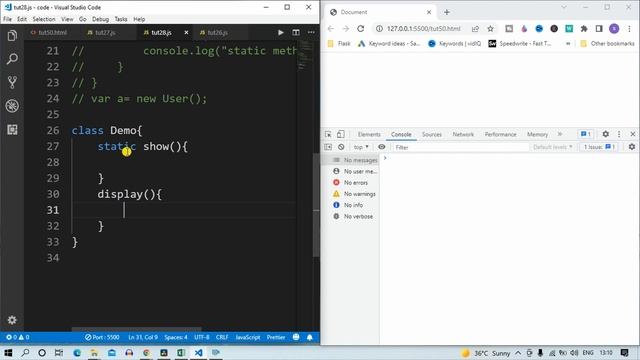Open the Search view in VS Code
Image resolution: width=640 pixels, height=360 pixels.
point(12,59)
